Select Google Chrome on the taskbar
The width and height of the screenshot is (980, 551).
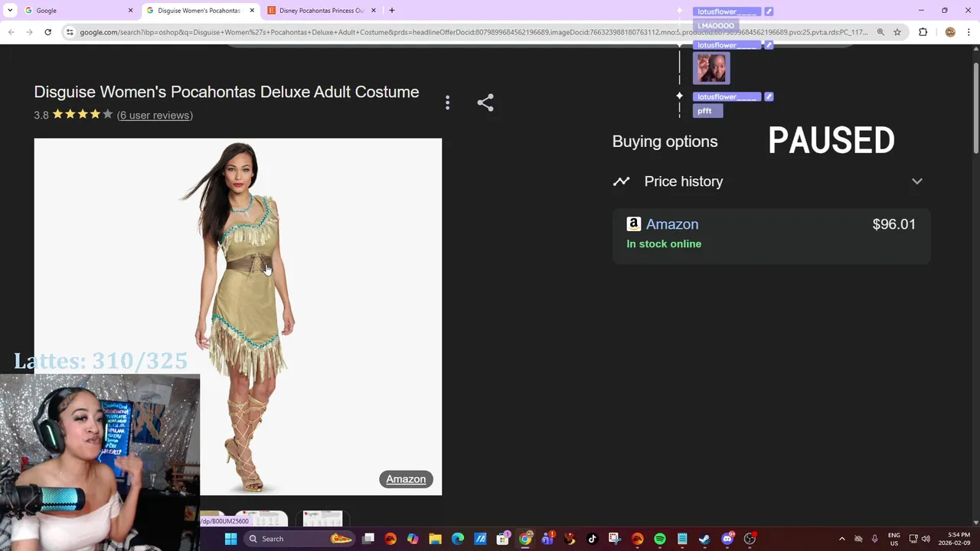(x=525, y=539)
